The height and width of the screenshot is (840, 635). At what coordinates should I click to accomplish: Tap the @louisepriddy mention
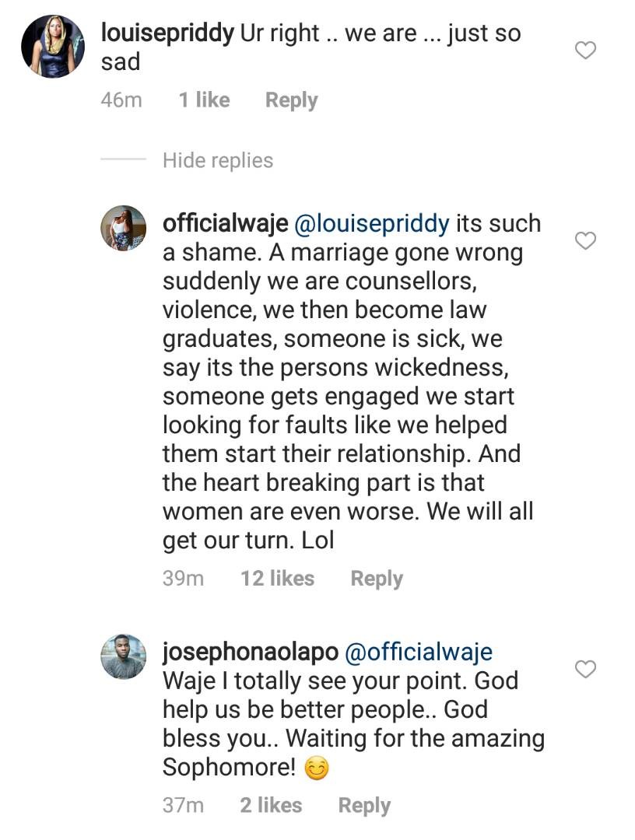[x=370, y=223]
